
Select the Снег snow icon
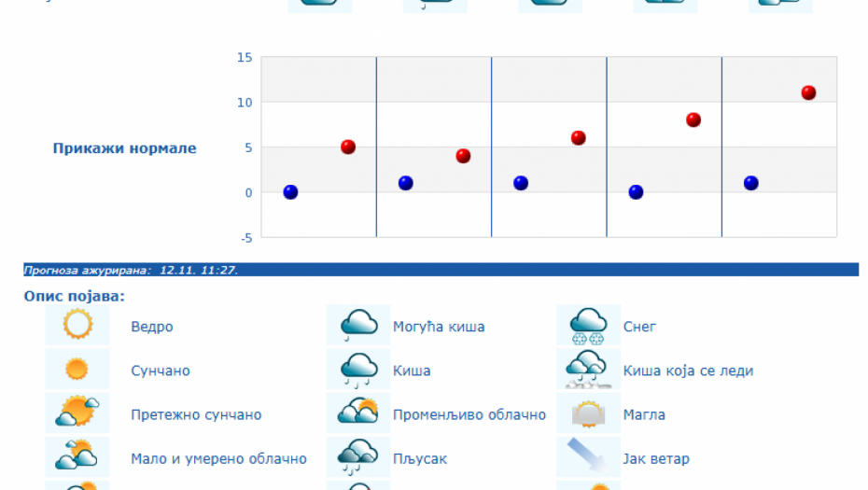588,326
